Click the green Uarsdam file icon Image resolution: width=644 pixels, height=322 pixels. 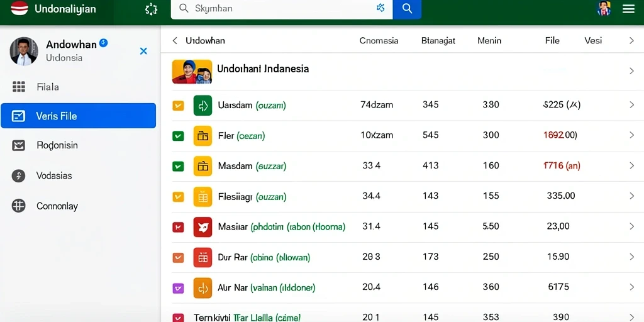coord(203,106)
